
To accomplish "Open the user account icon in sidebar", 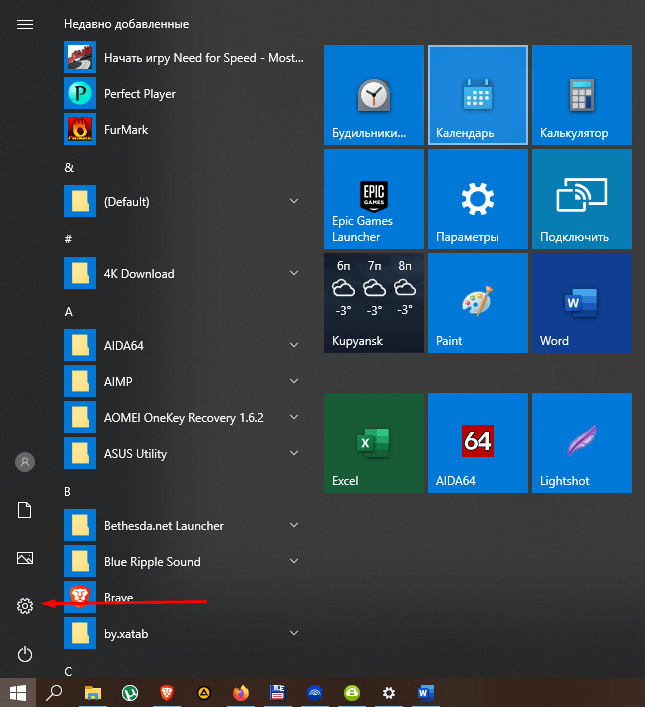I will pos(25,462).
